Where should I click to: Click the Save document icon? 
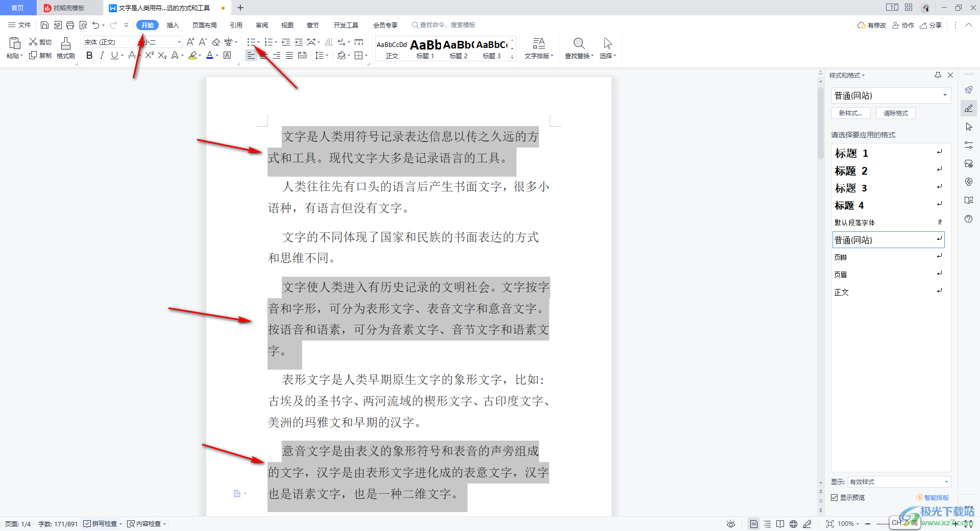point(44,25)
